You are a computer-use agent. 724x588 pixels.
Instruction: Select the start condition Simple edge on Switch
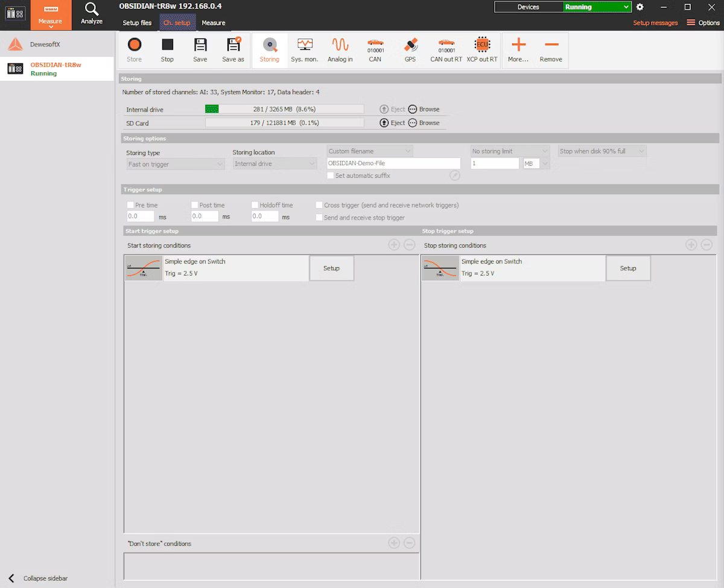click(217, 268)
